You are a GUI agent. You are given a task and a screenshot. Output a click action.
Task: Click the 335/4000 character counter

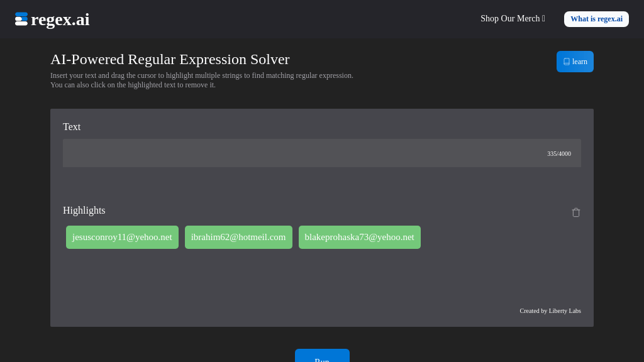click(559, 153)
